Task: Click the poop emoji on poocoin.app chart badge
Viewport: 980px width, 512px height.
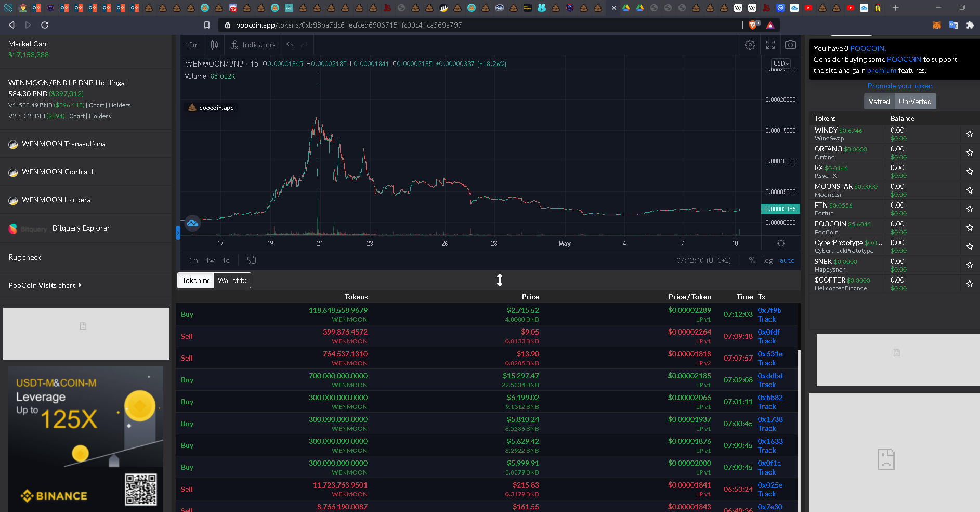Action: (192, 108)
